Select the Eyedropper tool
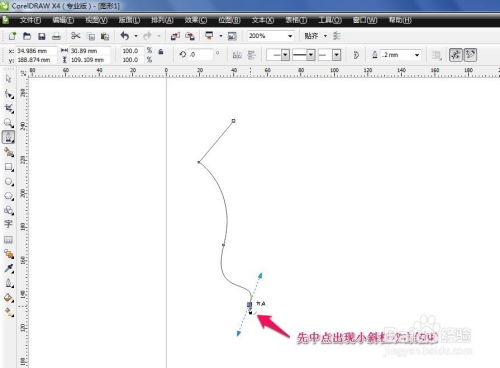The image size is (500, 368). click(8, 268)
